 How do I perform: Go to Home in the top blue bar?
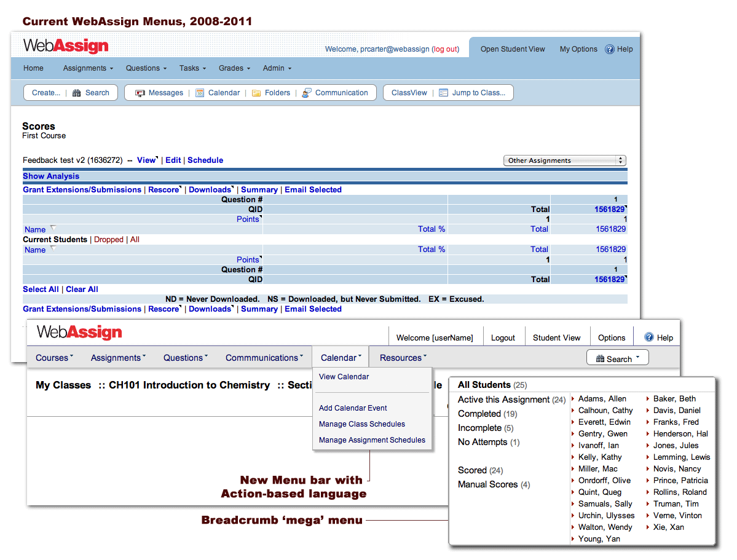point(33,68)
